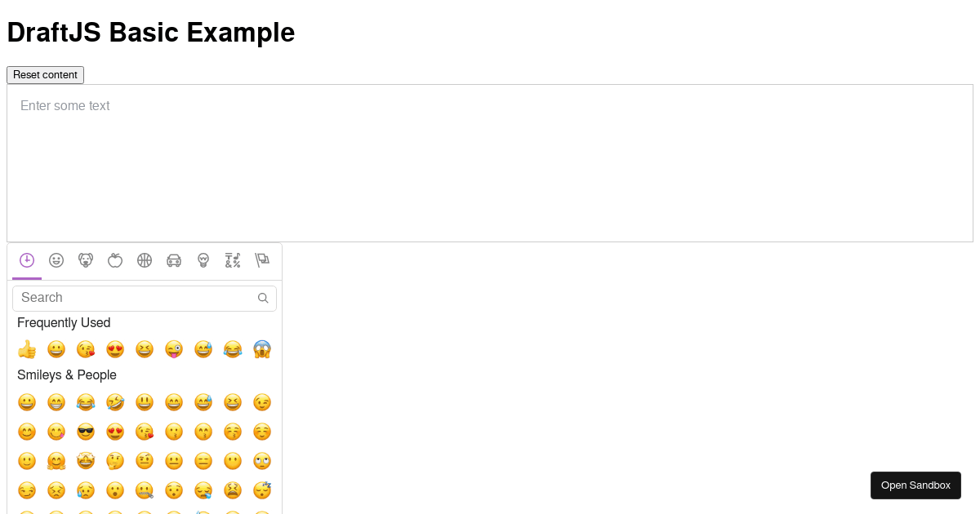Screen dimensions: 980x514
Task: Open the Symbols category icon
Action: tap(233, 260)
